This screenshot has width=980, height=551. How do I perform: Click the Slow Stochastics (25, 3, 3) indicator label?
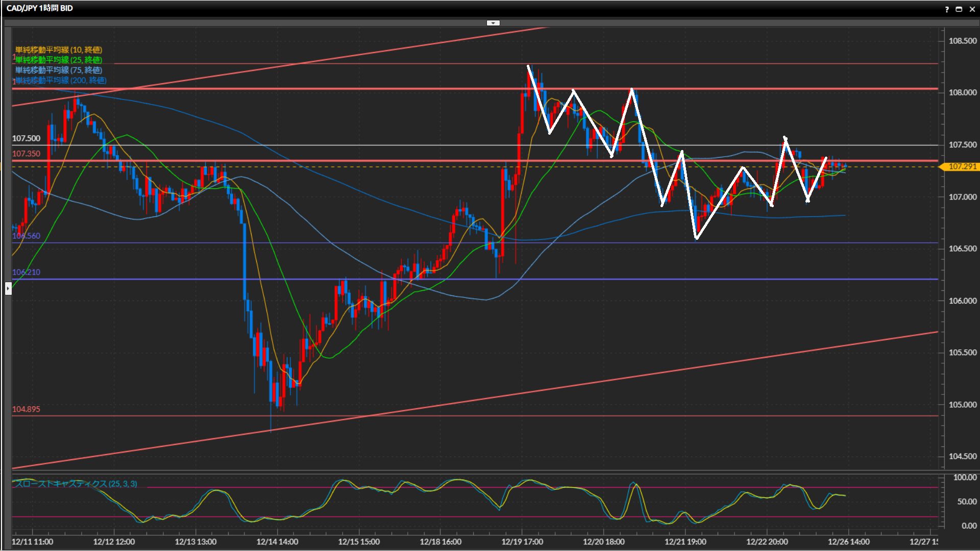coord(76,484)
